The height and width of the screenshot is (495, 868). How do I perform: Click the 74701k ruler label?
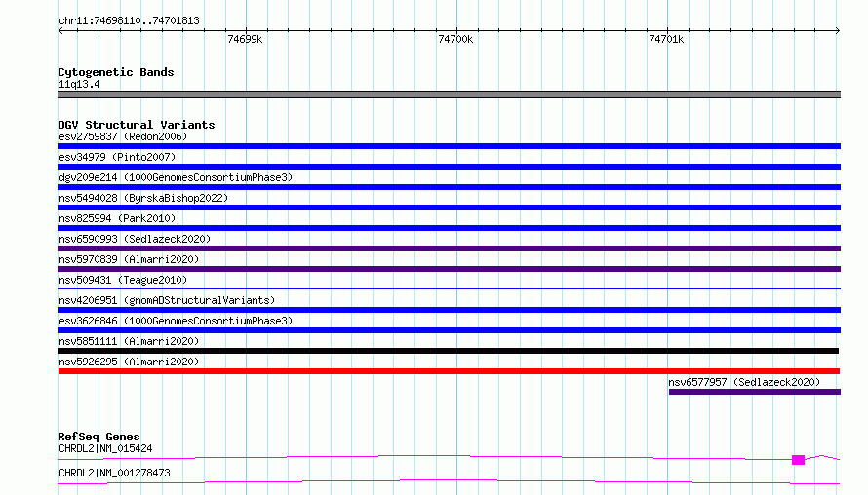point(666,39)
